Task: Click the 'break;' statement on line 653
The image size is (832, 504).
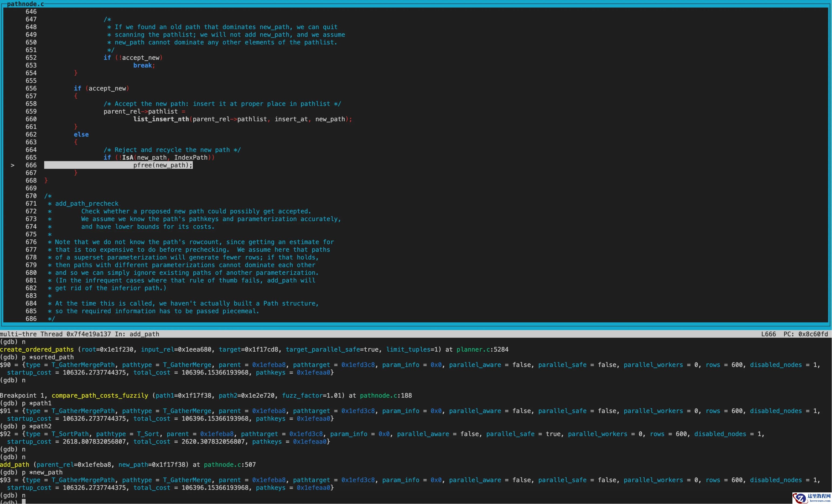Action: 144,65
